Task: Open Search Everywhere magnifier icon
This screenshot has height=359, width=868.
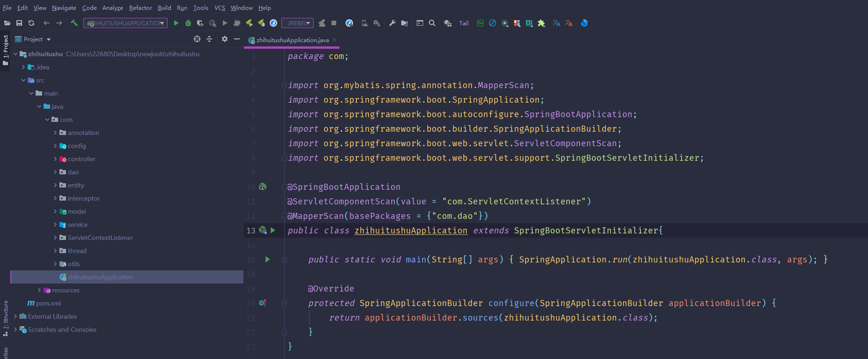Action: [432, 23]
